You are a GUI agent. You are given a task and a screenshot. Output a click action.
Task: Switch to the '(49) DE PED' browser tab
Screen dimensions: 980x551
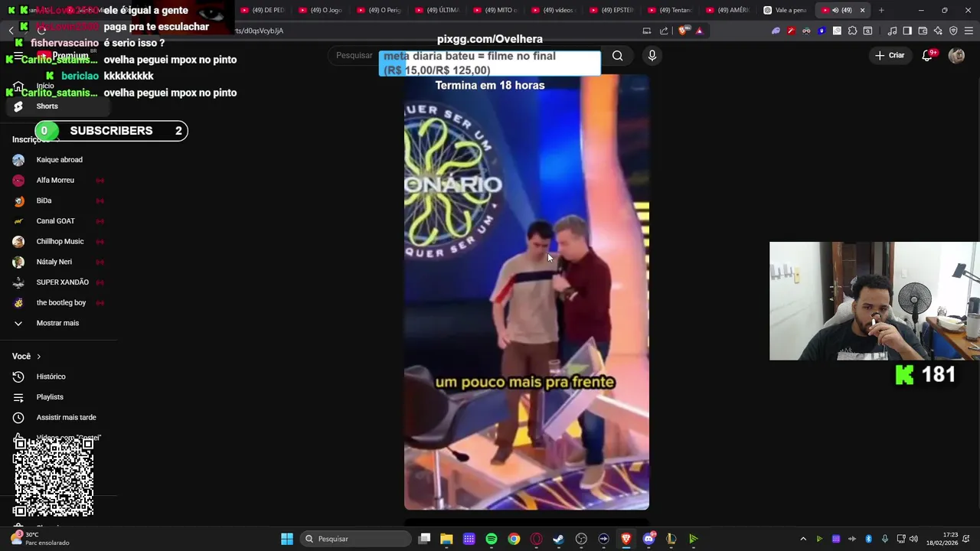tap(263, 10)
